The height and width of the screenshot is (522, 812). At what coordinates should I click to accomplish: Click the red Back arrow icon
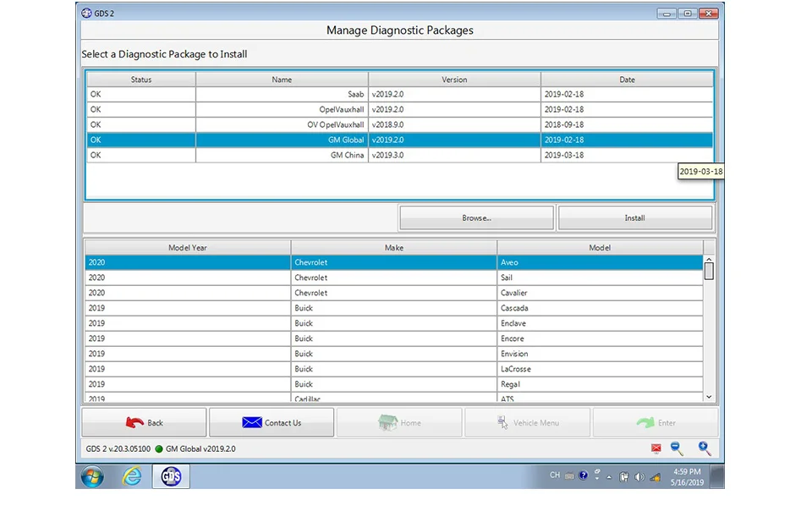134,422
